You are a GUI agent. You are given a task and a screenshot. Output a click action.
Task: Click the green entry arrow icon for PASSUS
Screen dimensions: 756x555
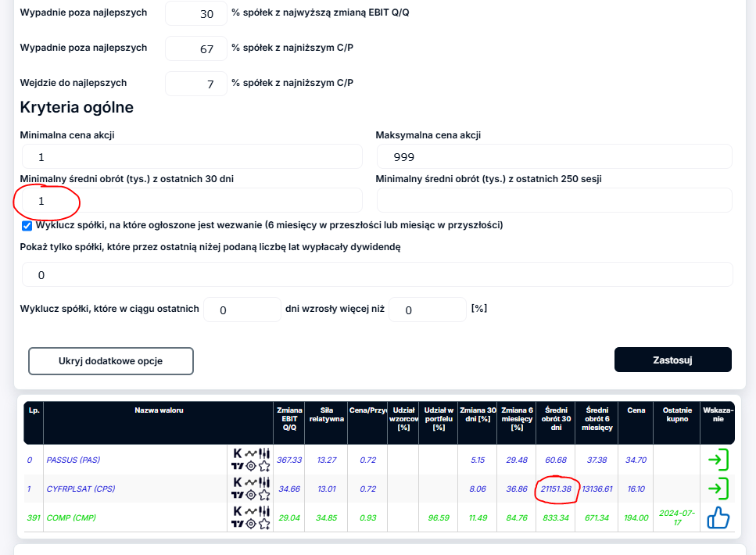coord(718,460)
